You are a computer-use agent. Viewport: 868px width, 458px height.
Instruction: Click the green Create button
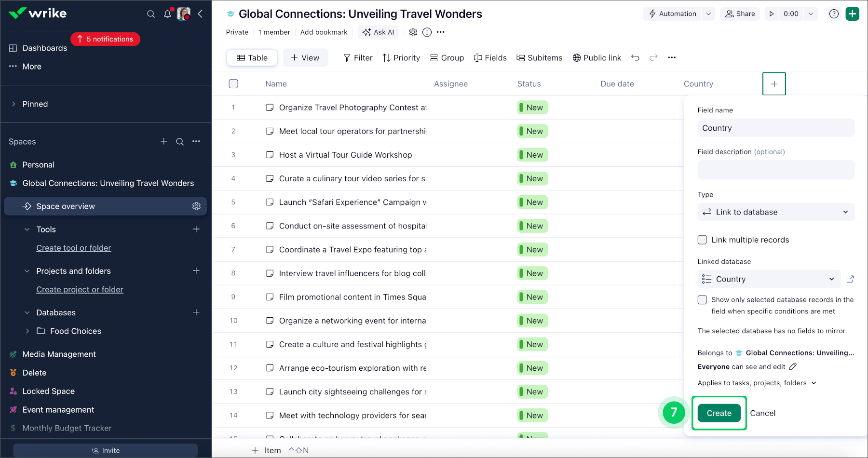[x=719, y=413]
